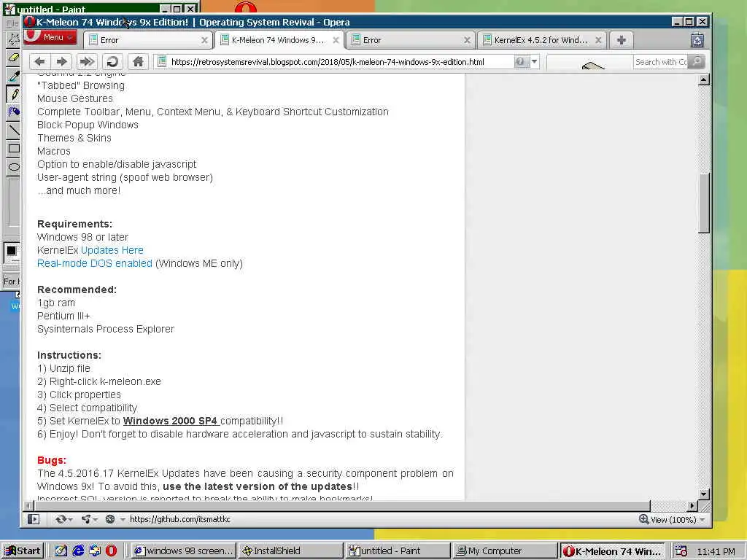Switch to My Computer taskbar item
The image size is (747, 560).
click(x=505, y=551)
